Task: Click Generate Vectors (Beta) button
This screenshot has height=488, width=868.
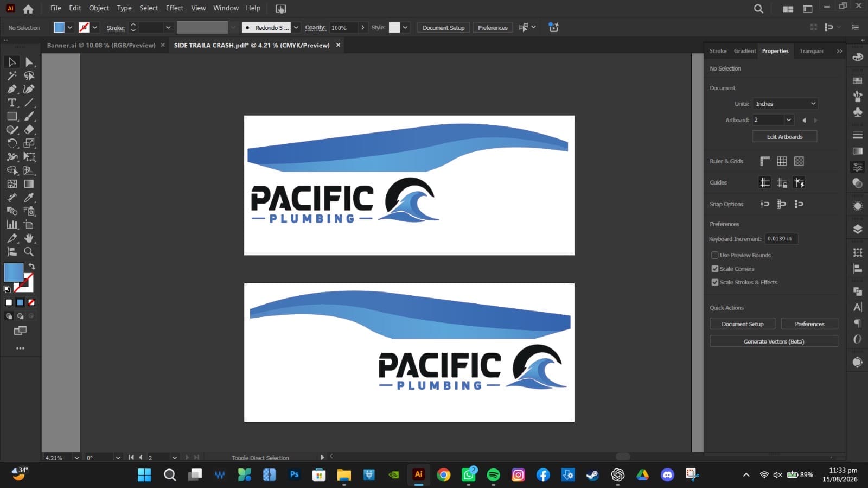Action: [x=774, y=341]
